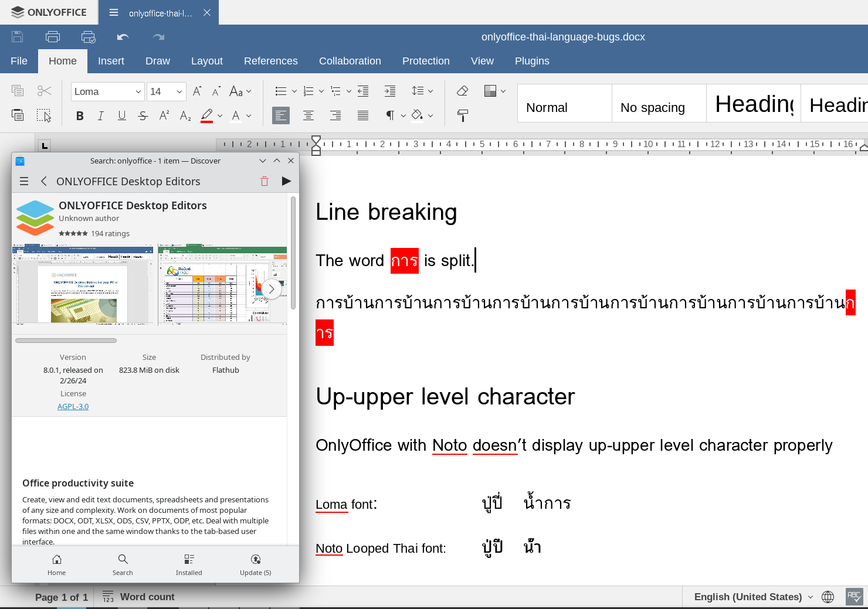Viewport: 868px width, 609px height.
Task: Switch to the Insert tab
Action: tap(111, 61)
